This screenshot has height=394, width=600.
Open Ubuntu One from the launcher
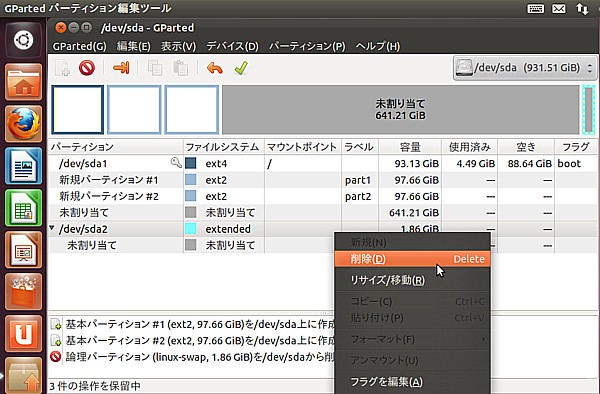click(x=24, y=334)
